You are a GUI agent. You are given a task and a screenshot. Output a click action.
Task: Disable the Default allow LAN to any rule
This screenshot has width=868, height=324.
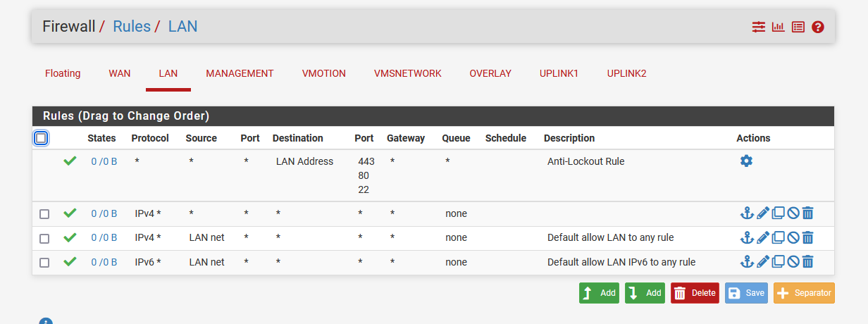tap(793, 237)
